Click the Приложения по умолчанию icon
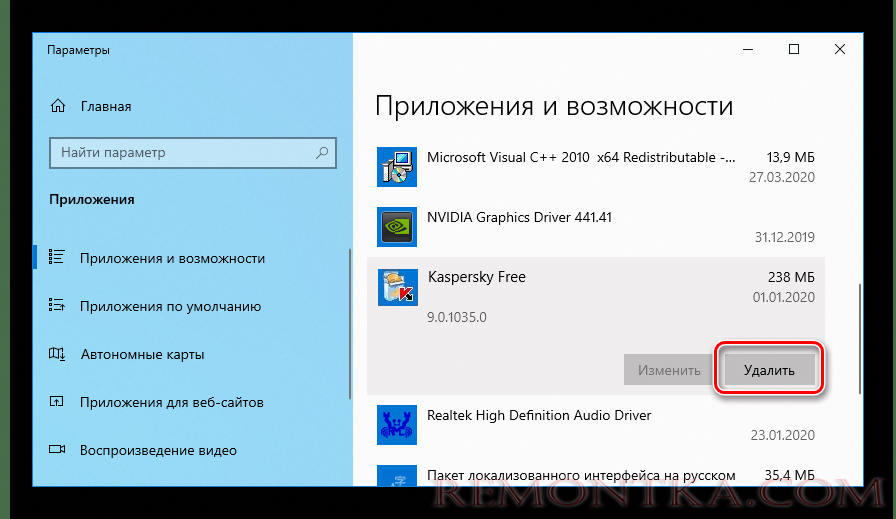This screenshot has height=519, width=896. coord(58,306)
